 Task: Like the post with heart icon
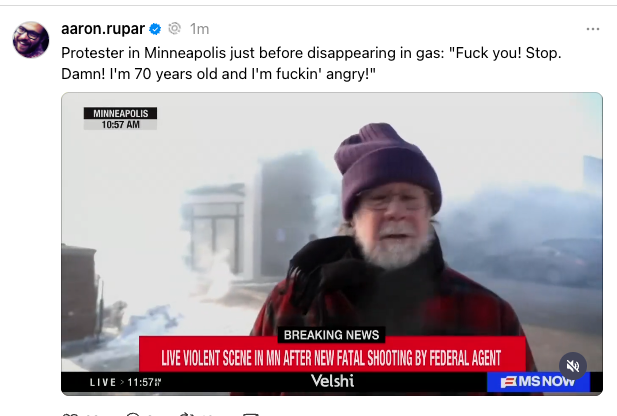(x=70, y=414)
